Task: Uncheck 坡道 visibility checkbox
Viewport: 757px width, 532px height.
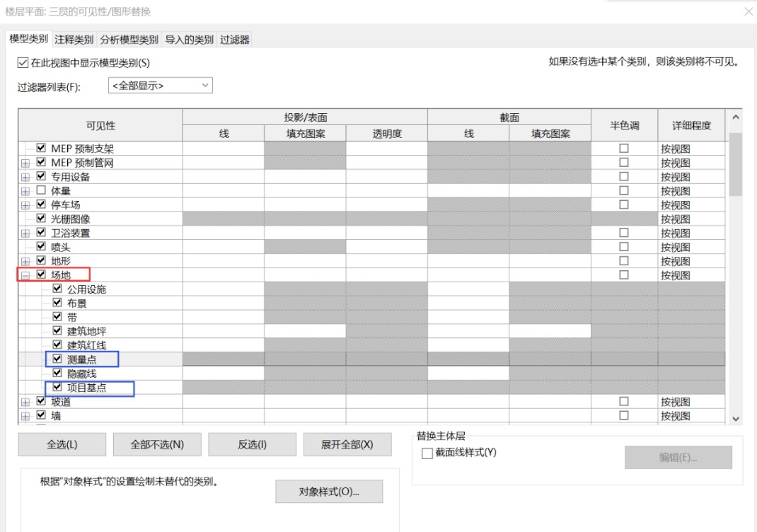Action: [42, 401]
